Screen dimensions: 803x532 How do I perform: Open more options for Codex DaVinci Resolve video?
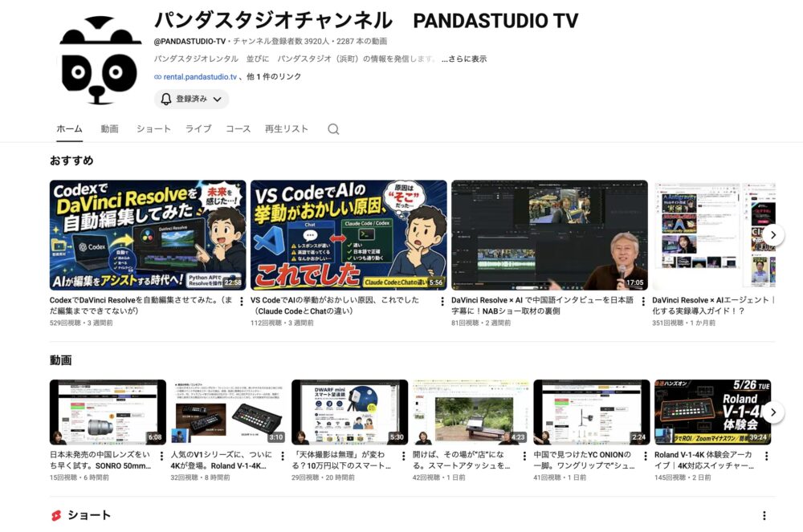pos(242,301)
